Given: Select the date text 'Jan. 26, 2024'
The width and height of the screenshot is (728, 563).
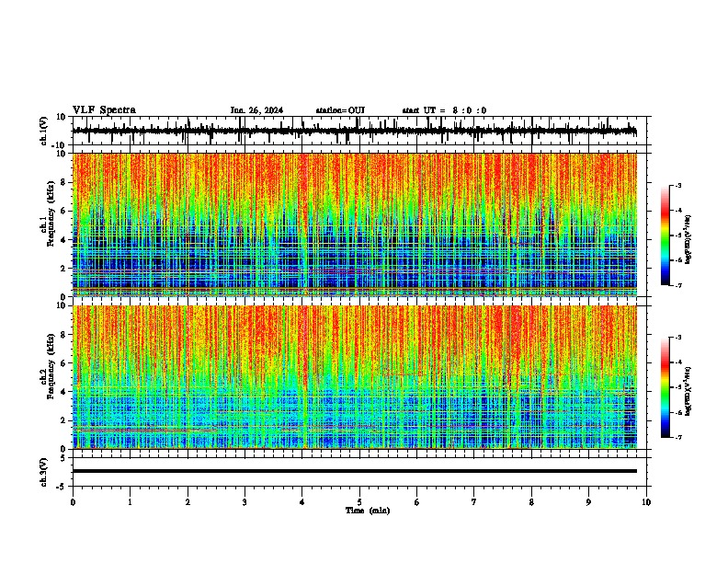Looking at the screenshot, I should tap(256, 110).
